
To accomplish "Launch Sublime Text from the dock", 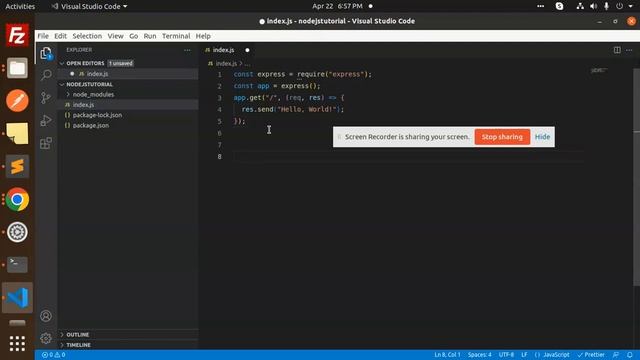I will coord(17,166).
